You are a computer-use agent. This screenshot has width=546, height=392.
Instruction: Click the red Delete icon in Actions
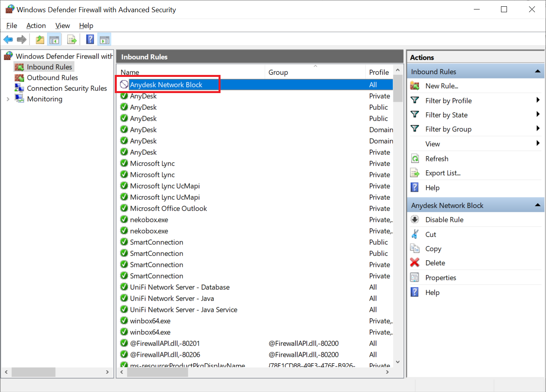[x=415, y=263]
